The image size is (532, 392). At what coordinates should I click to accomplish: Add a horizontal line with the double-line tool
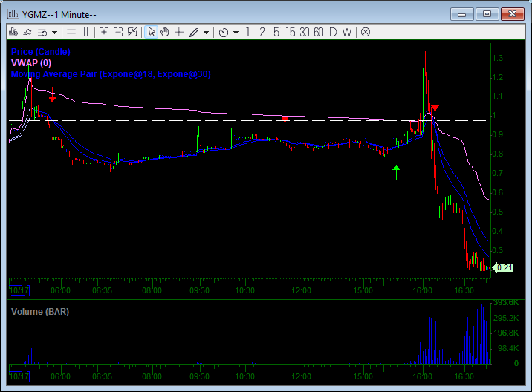[71, 32]
